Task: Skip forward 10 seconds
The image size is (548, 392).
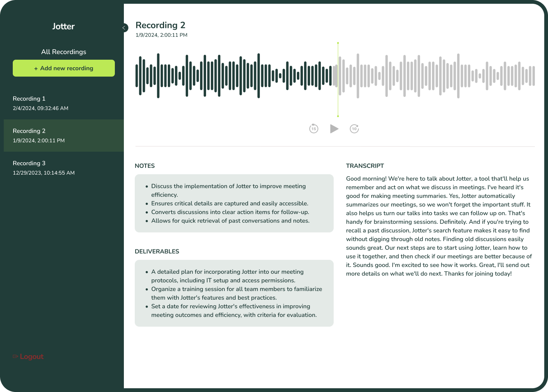Action: point(354,129)
